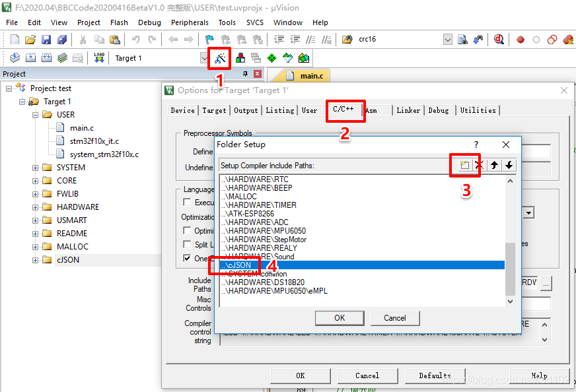Screen dimensions: 576x392
Task: Toggle the Execute-only Code checkbox
Action: [187, 202]
